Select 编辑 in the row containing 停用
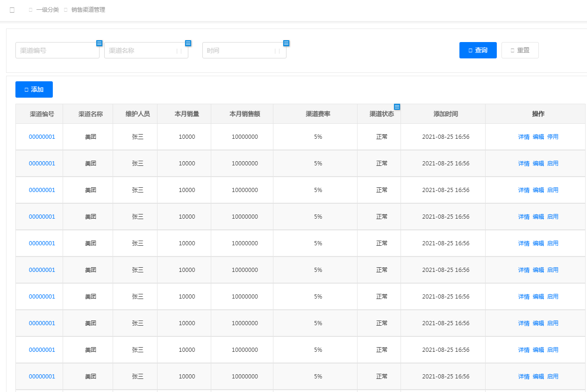This screenshot has width=587, height=392. pos(538,137)
